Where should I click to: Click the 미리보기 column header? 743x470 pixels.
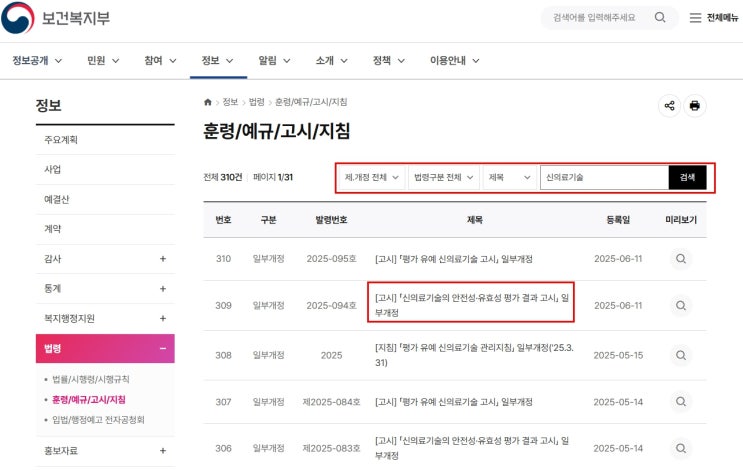[681, 220]
